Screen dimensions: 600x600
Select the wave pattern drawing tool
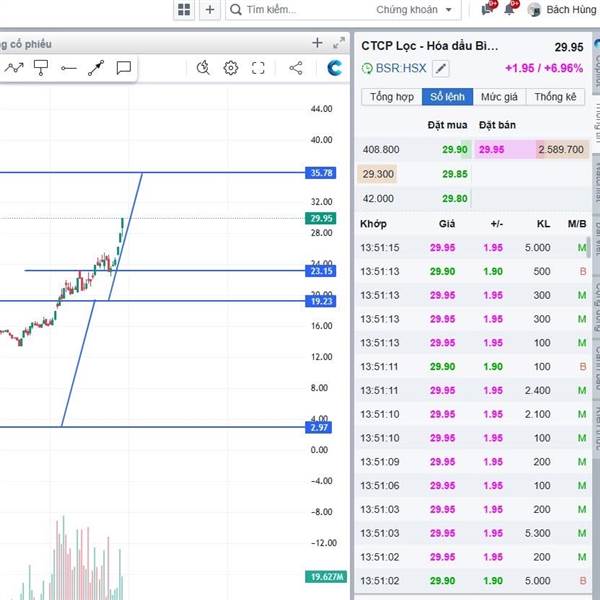point(14,68)
